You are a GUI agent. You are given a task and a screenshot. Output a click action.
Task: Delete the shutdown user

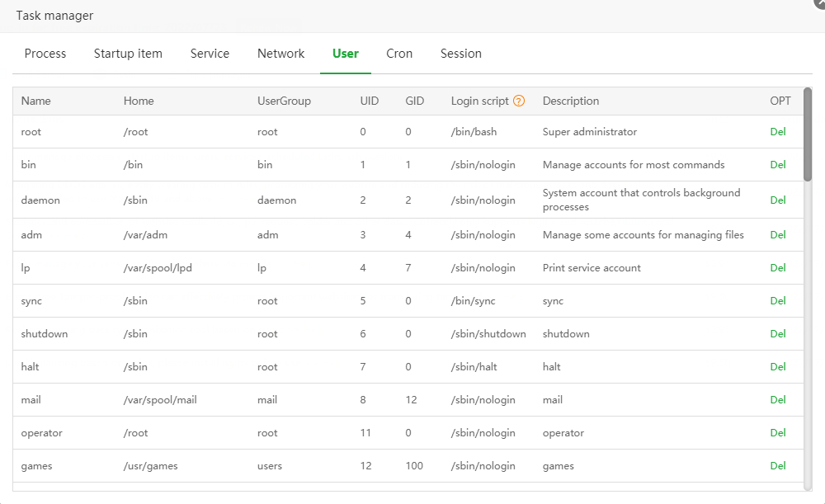coord(777,334)
